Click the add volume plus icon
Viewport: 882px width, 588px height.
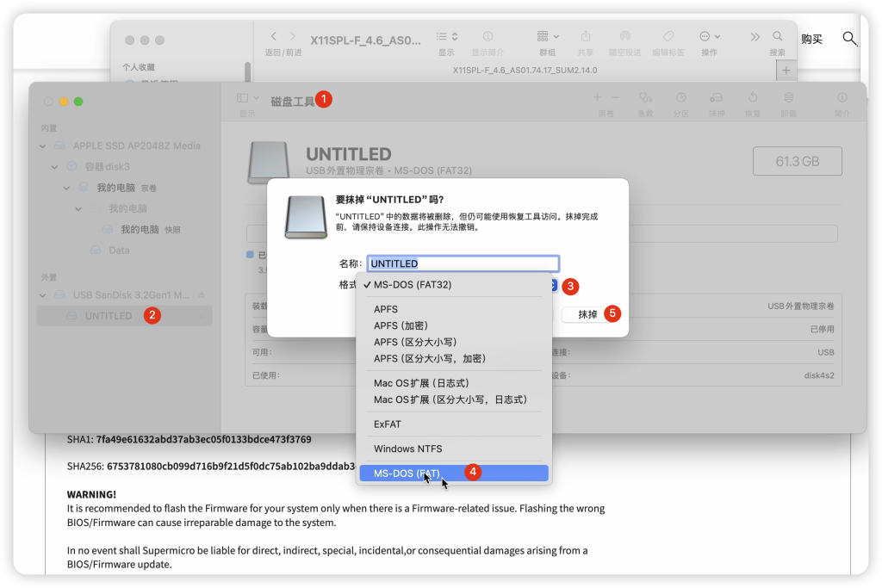599,98
